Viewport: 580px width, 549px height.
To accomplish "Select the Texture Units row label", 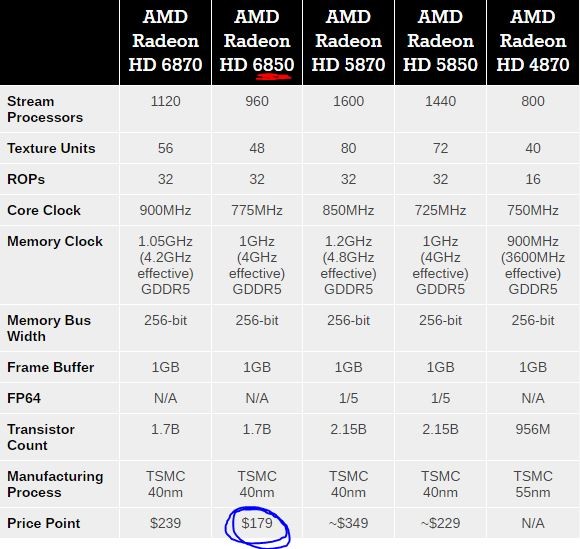I will point(51,148).
